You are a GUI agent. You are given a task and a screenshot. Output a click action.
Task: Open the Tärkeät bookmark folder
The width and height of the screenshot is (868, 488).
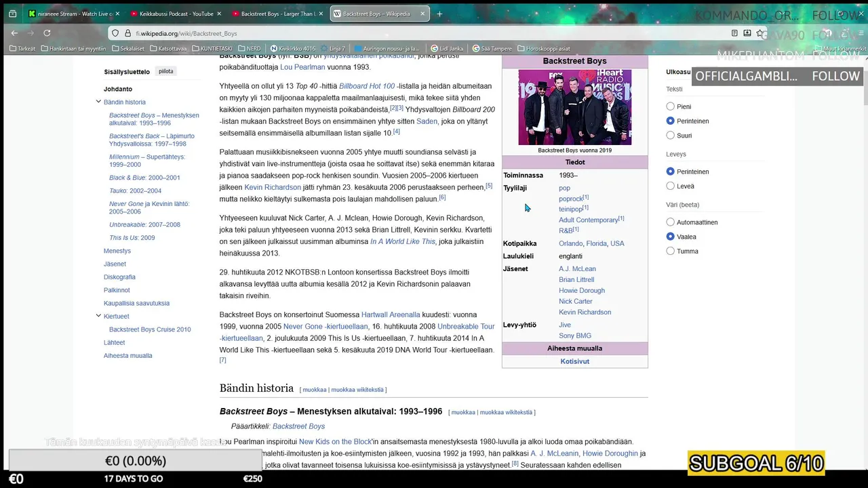tap(22, 49)
